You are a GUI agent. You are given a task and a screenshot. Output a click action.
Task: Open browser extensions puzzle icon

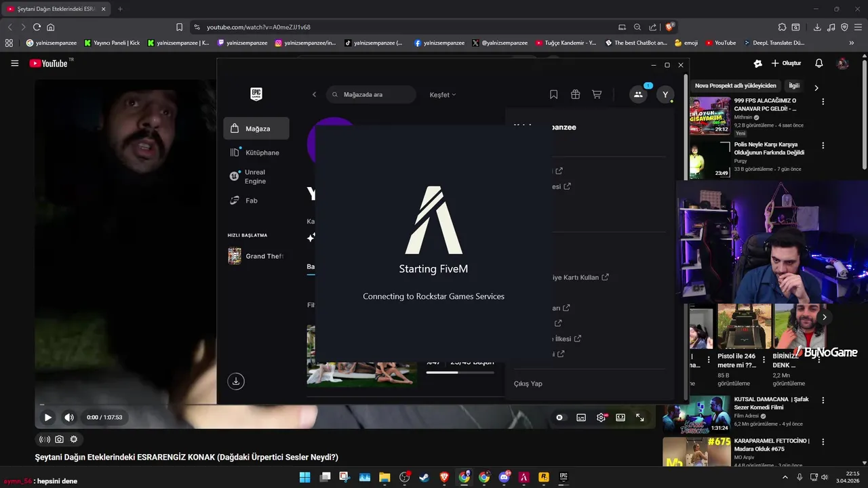pos(782,27)
